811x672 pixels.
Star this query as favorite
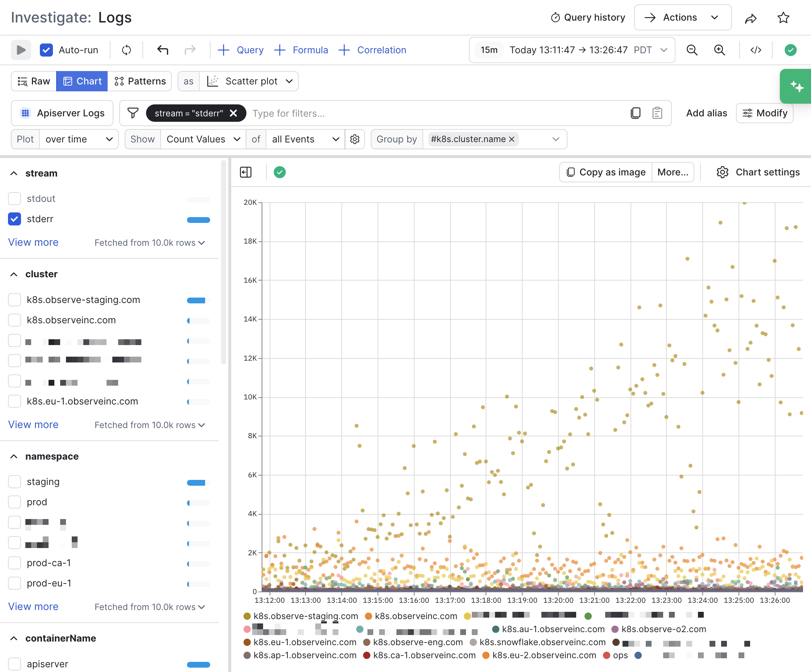coord(783,18)
